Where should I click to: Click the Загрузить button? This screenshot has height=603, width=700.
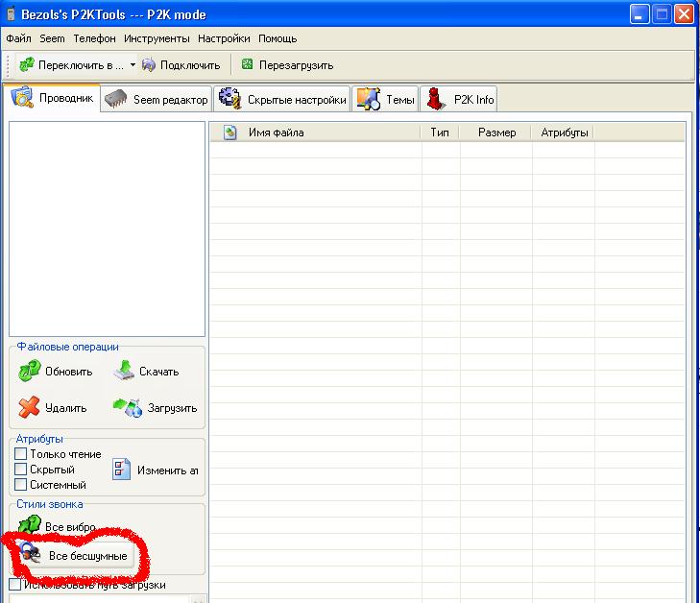[x=155, y=407]
